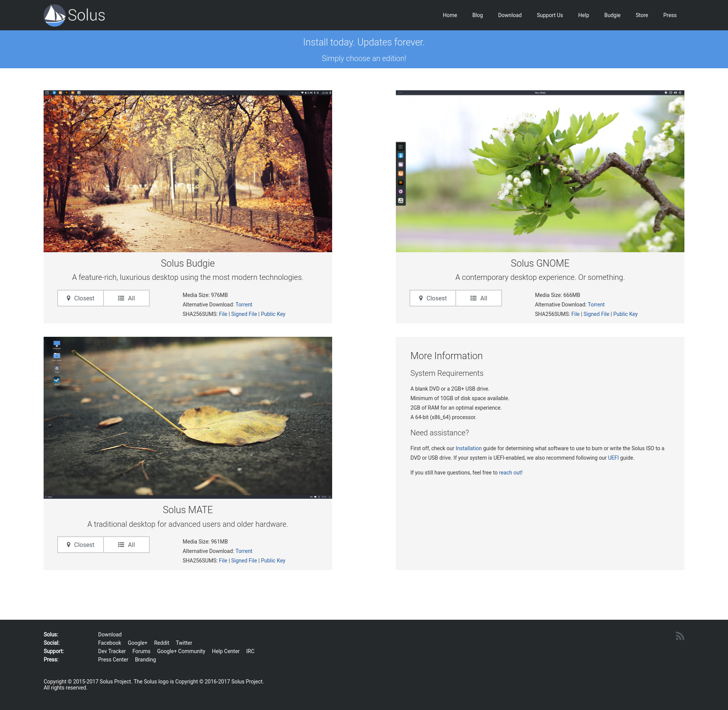Download MATE from Closest mirror
The image size is (728, 710).
(x=80, y=545)
